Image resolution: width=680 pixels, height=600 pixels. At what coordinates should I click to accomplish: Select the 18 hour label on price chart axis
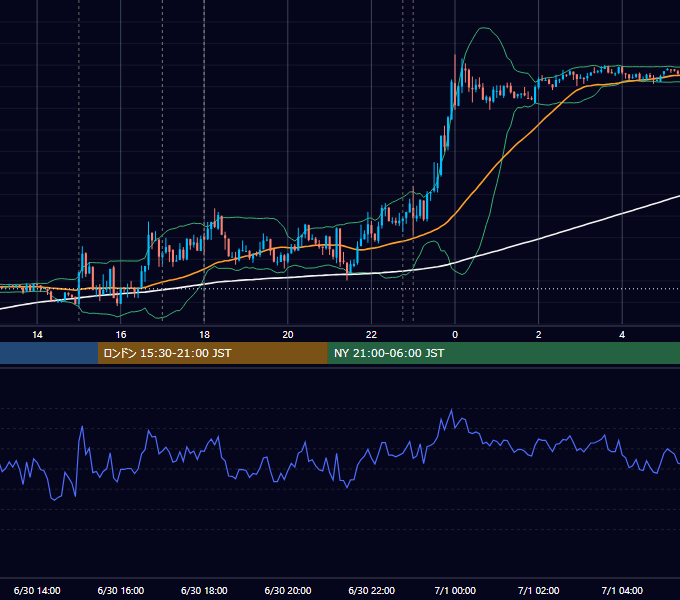point(204,335)
